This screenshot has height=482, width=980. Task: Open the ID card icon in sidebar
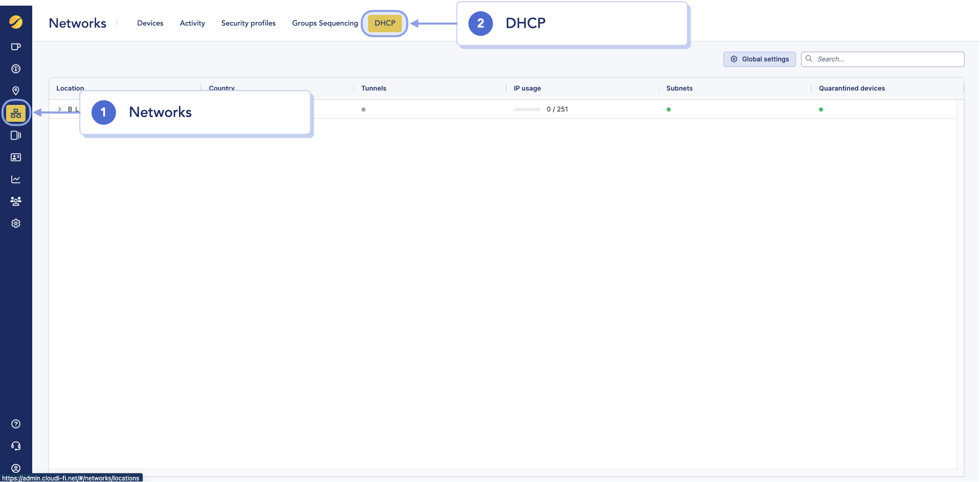pos(16,158)
